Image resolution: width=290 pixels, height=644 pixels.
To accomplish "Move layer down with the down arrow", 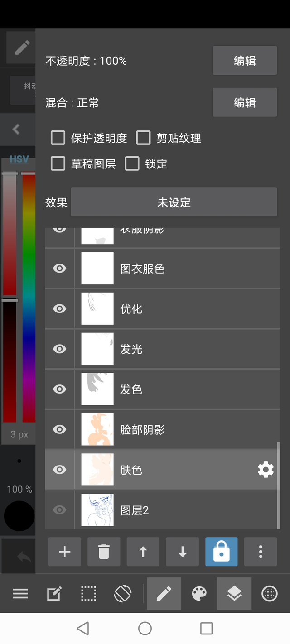I will pos(182,552).
